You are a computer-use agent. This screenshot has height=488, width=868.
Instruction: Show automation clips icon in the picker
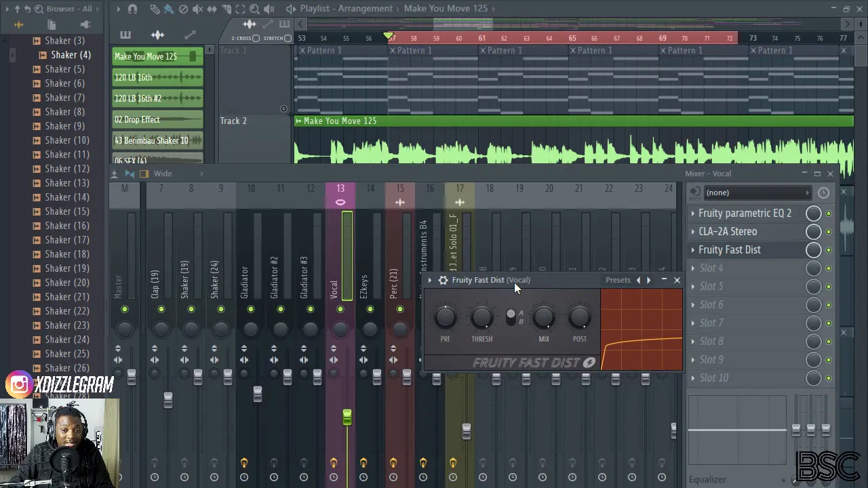click(190, 35)
